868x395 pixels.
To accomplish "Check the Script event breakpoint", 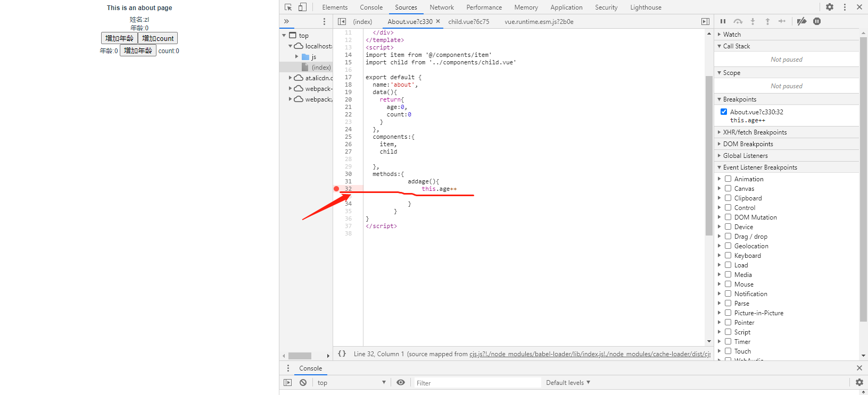I will coord(728,332).
